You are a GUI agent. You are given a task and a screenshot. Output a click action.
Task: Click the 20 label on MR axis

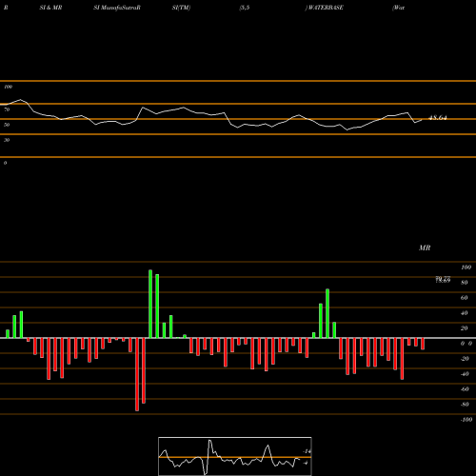(465, 328)
